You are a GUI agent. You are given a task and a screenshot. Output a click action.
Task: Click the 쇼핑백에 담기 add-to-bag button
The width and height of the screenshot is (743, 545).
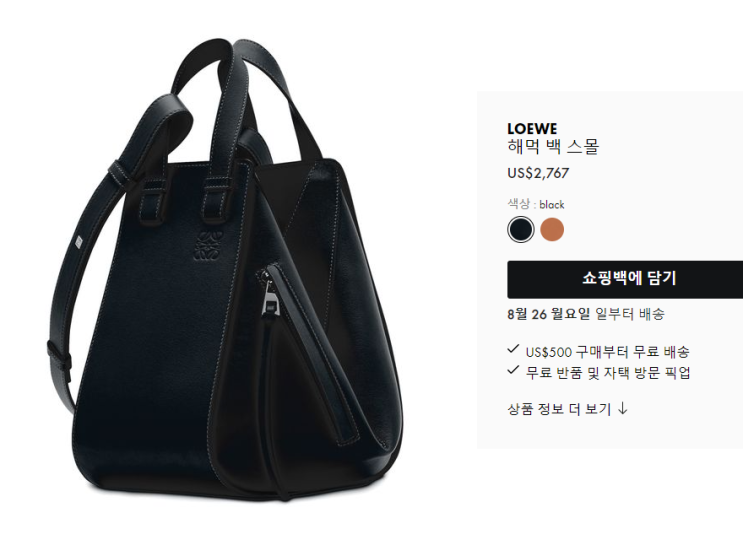[625, 279]
